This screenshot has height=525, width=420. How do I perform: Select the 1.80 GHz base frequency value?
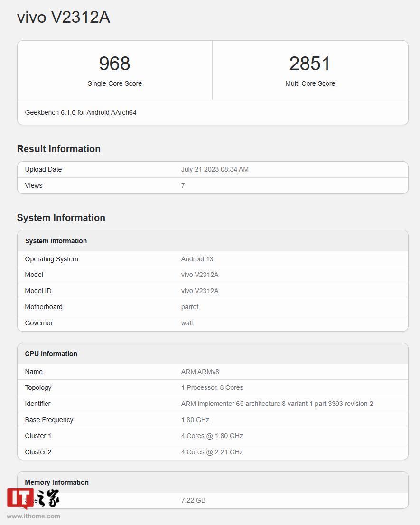tap(195, 420)
